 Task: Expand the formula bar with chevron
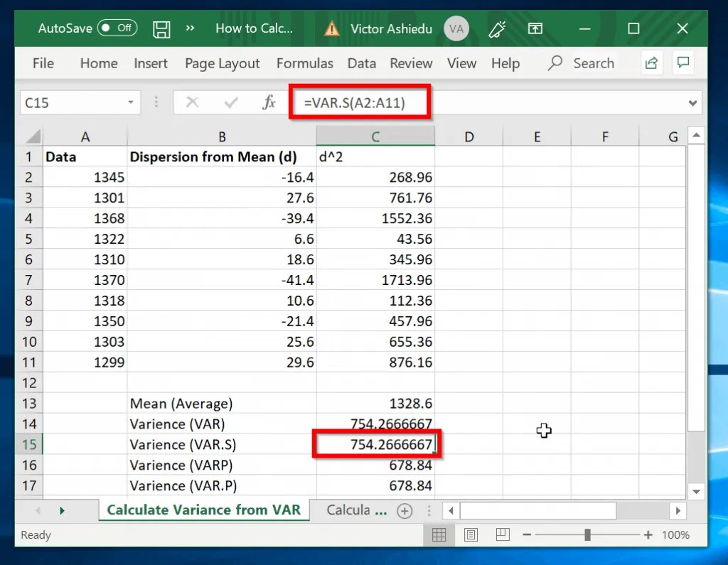pos(692,102)
